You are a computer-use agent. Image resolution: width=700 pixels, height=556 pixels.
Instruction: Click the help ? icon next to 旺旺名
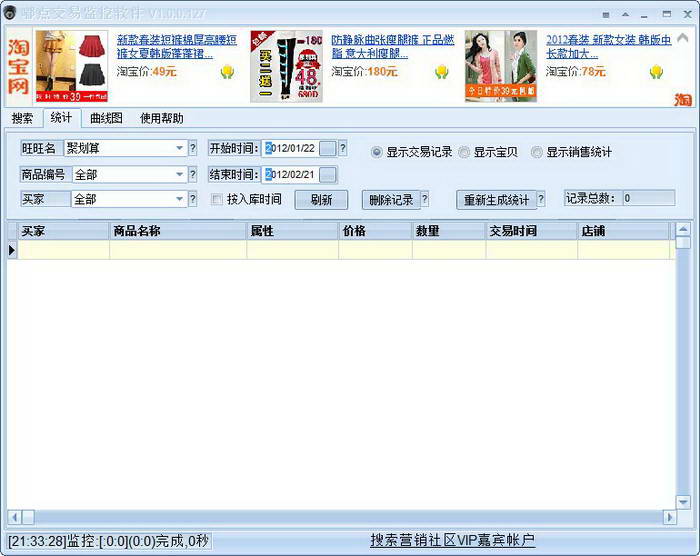pyautogui.click(x=193, y=148)
